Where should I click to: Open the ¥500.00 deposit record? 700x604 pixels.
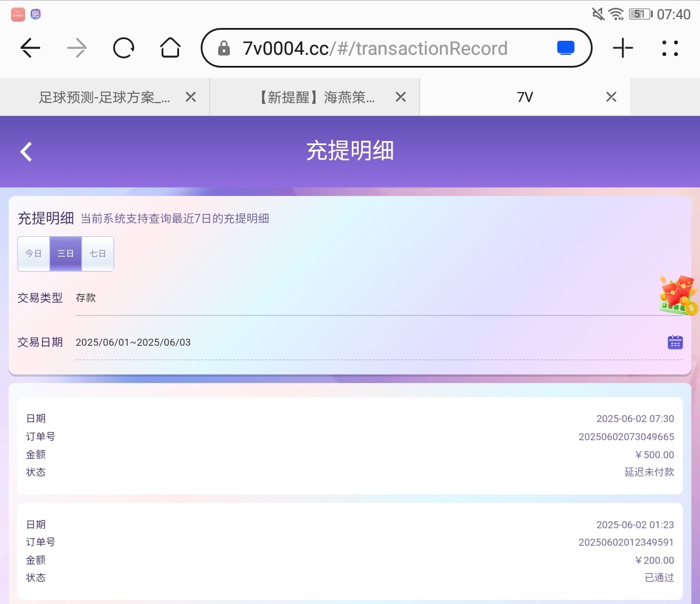[350, 445]
